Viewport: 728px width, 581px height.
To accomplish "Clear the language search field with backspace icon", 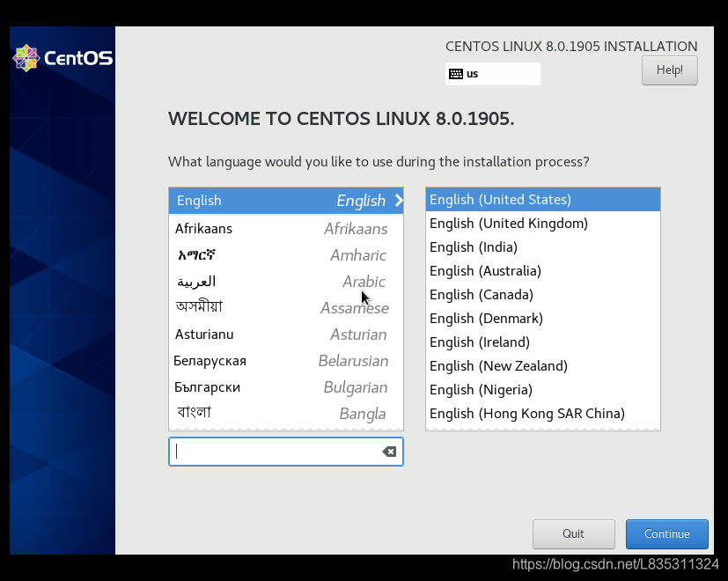I will 389,452.
